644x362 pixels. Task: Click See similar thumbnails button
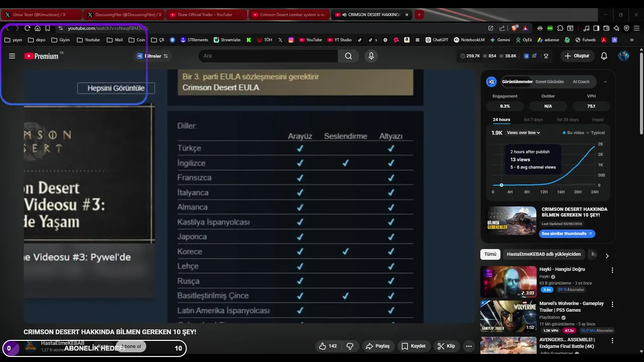point(567,234)
